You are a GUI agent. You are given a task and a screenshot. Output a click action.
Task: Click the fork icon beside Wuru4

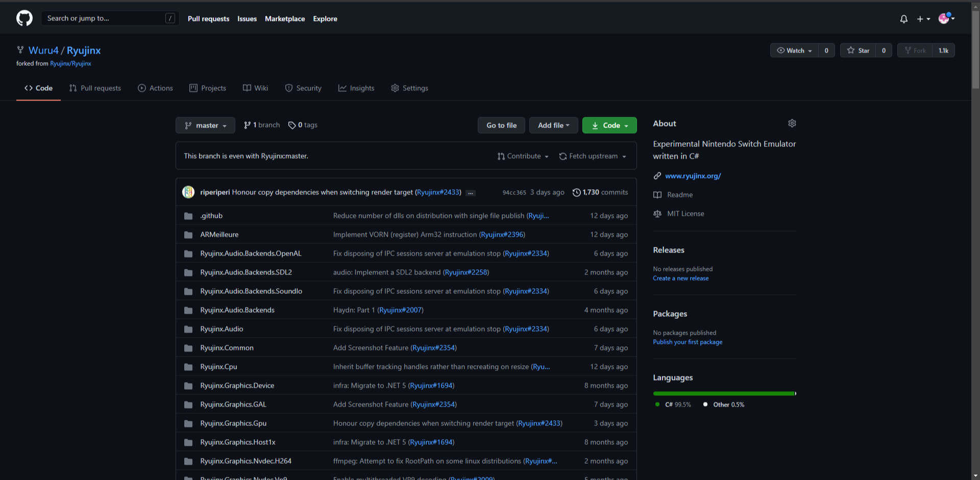pos(20,50)
